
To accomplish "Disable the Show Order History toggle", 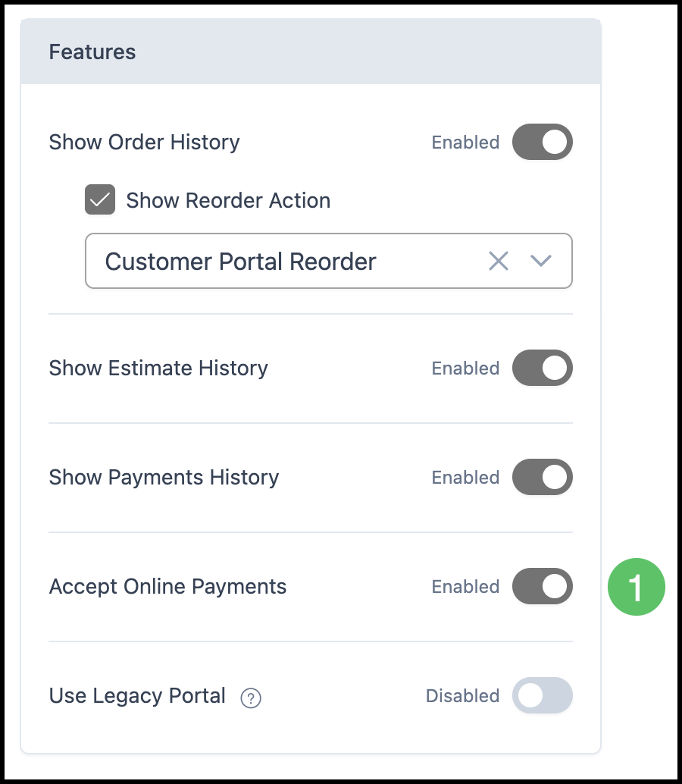I will point(542,142).
